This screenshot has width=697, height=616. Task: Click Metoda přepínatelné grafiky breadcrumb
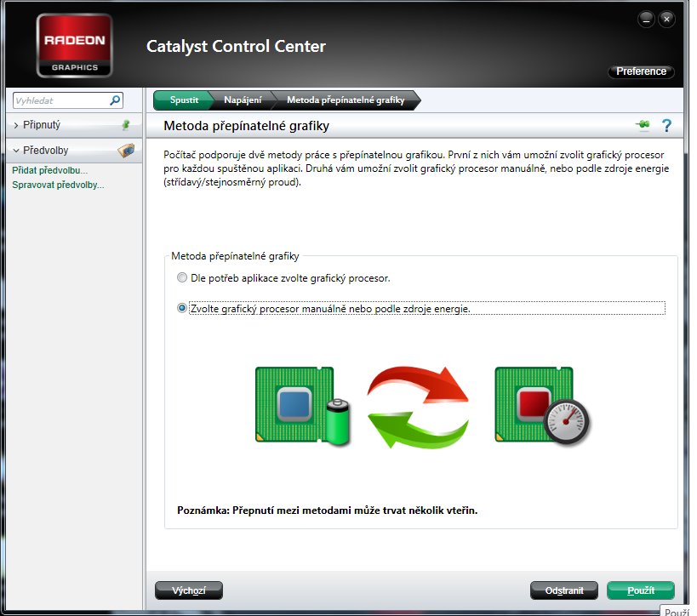tap(346, 100)
